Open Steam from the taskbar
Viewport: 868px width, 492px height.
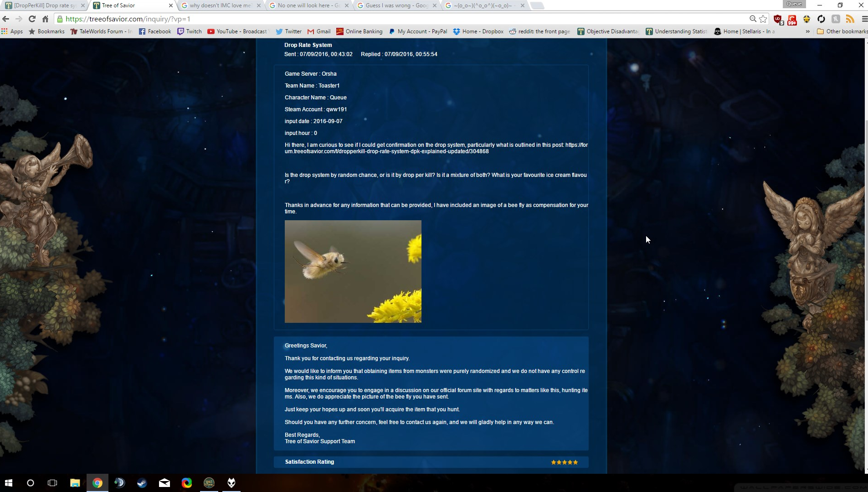[x=142, y=483]
